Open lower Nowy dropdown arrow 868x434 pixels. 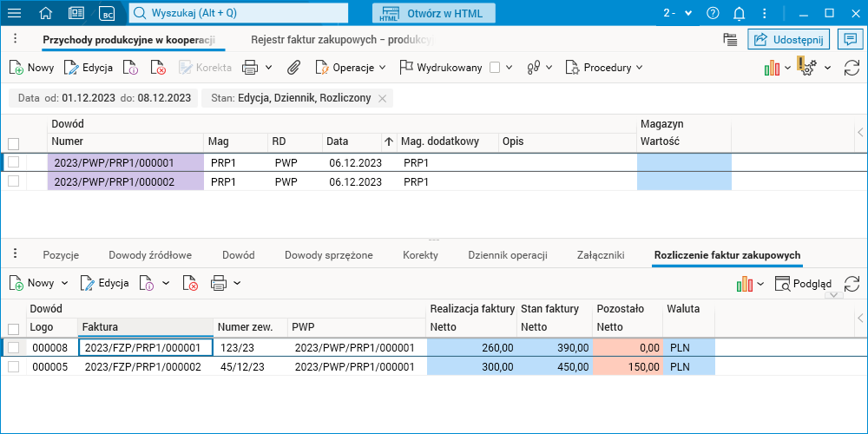(x=63, y=283)
